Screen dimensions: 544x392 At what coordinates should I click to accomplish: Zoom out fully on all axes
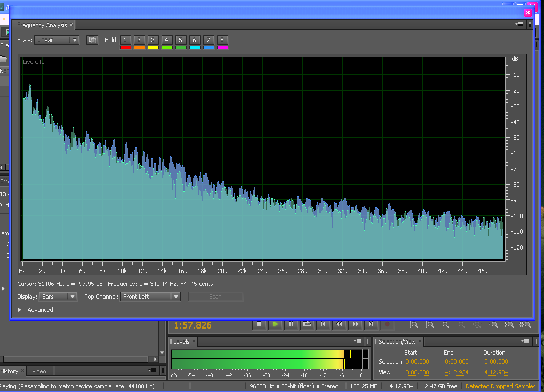pyautogui.click(x=478, y=324)
